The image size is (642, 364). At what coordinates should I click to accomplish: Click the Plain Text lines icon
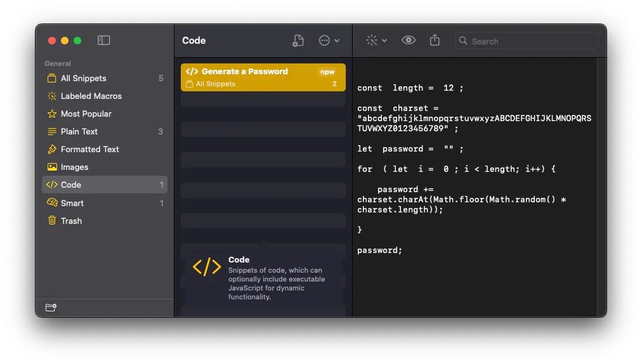51,131
